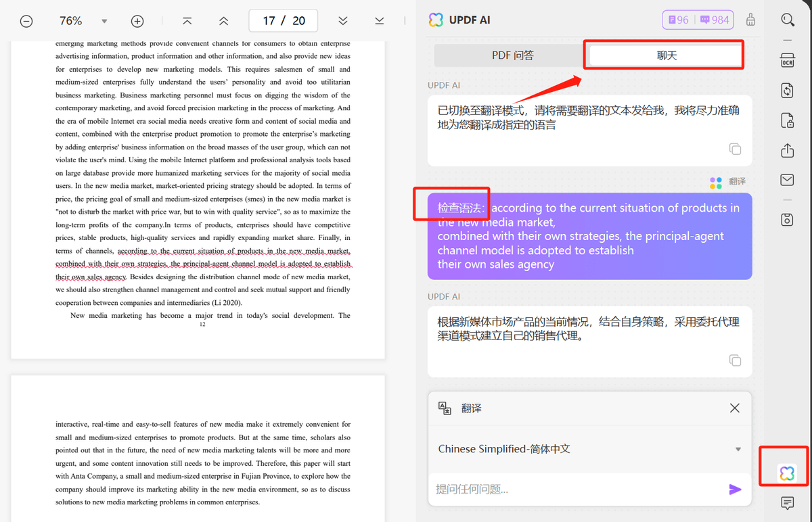Open the OCR tool in the sidebar
This screenshot has width=812, height=522.
tap(788, 60)
